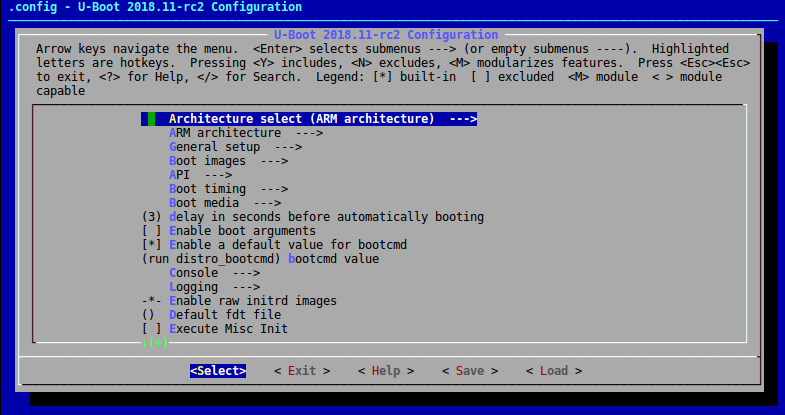
Task: Click the green cursor marker beside Architecture select
Action: pos(151,119)
